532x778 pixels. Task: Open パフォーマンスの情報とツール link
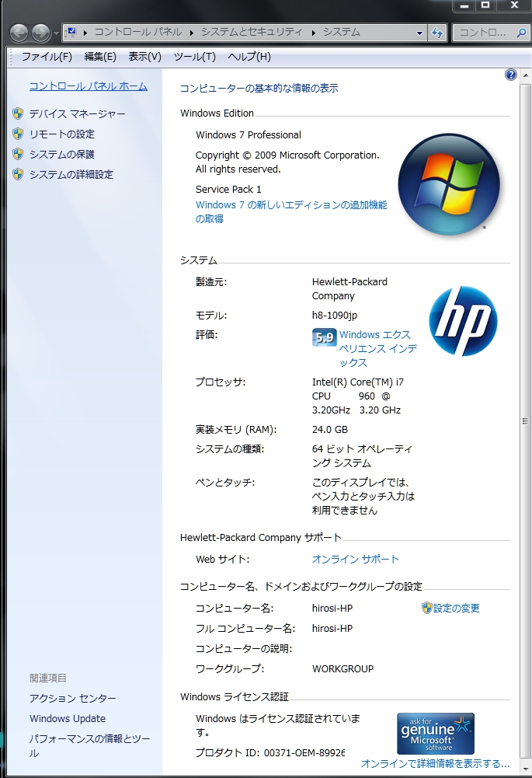90,746
